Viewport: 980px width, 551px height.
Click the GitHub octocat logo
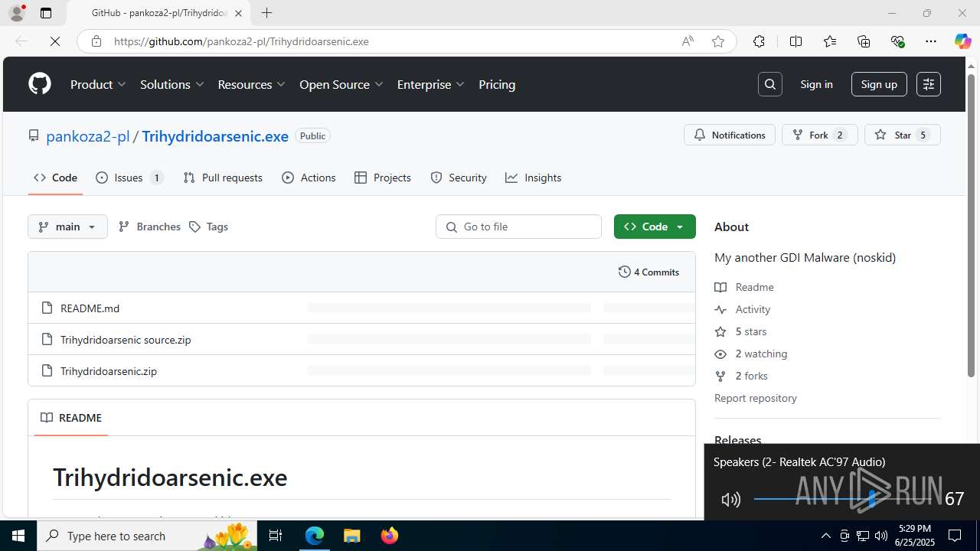[x=40, y=84]
